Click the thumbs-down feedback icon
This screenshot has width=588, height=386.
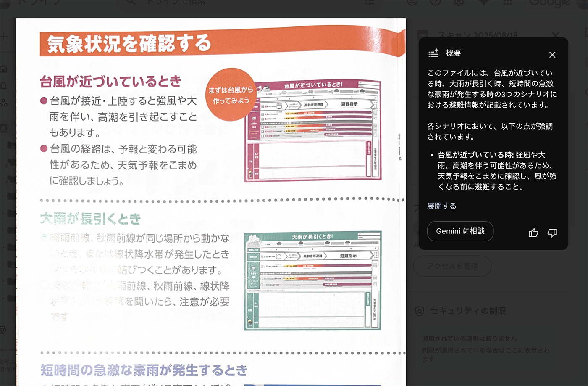tap(552, 233)
